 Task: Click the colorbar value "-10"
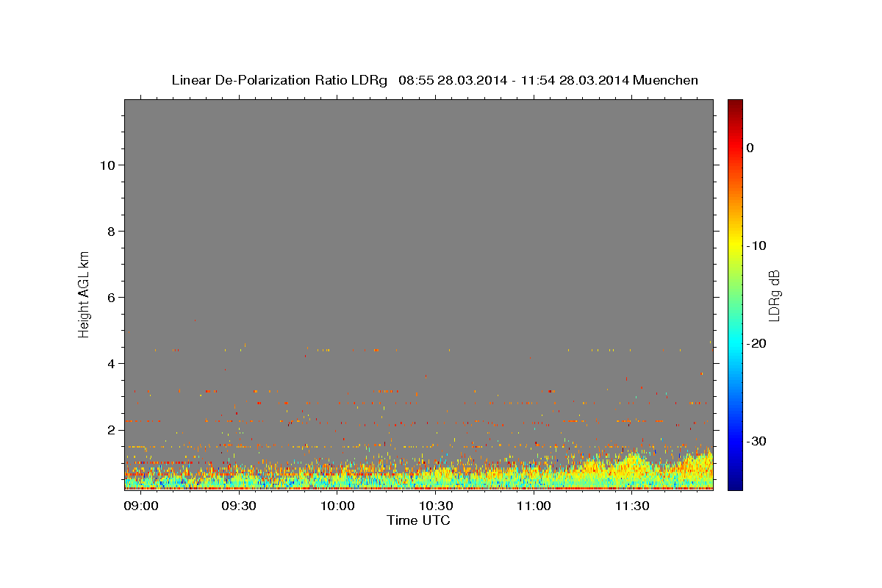tap(757, 245)
